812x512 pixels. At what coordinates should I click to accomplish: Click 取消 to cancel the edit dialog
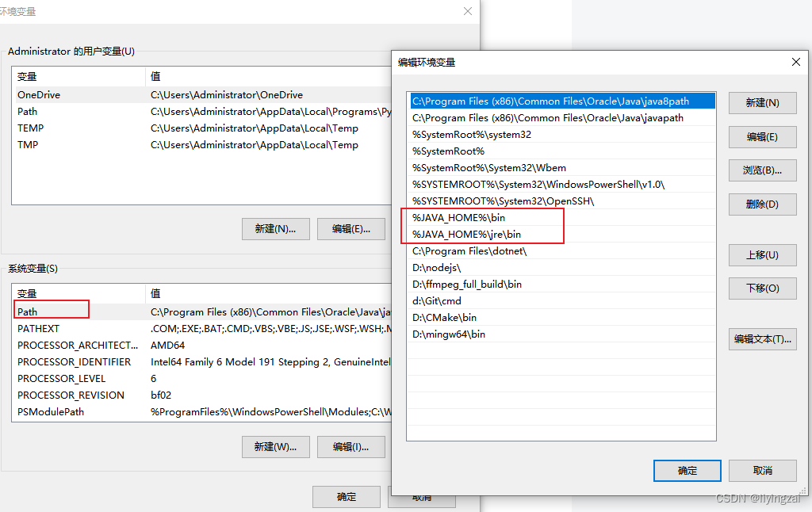[761, 470]
